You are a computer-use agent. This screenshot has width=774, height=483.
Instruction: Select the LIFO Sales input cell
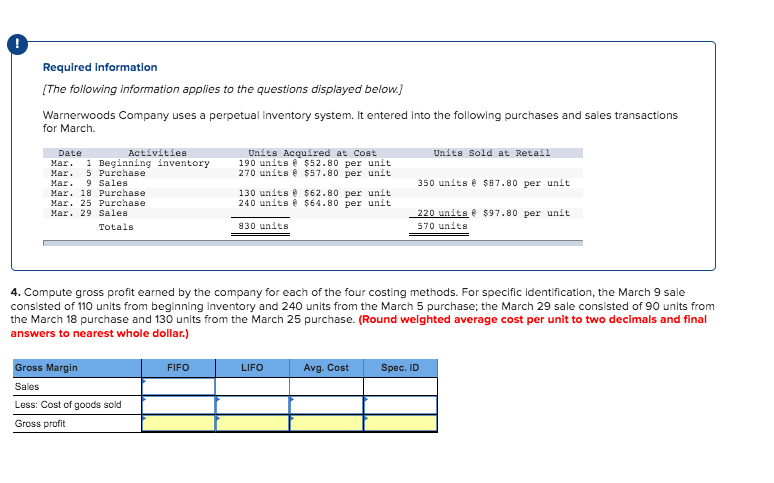[252, 386]
